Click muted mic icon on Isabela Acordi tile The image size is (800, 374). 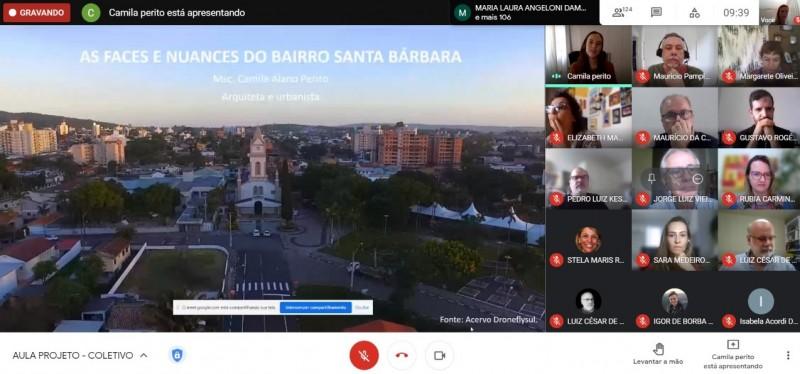[729, 321]
